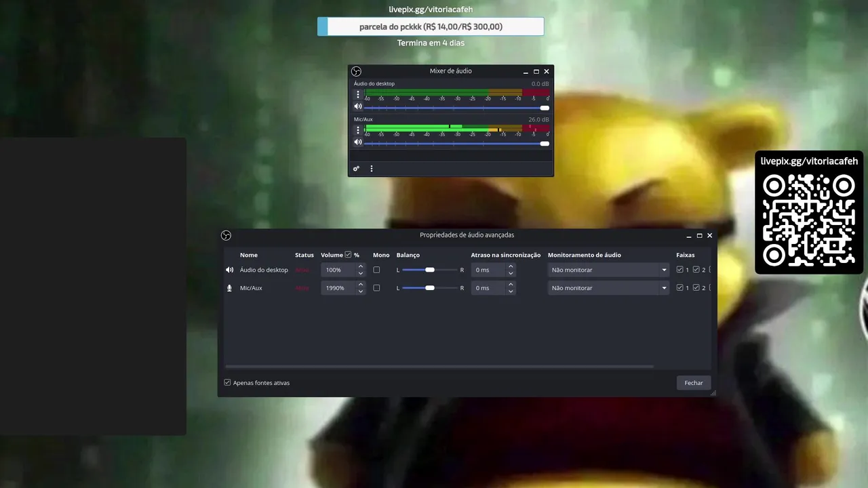Increase the Mic/Aux sync offset with the up arrow
Image resolution: width=868 pixels, height=488 pixels.
[511, 285]
